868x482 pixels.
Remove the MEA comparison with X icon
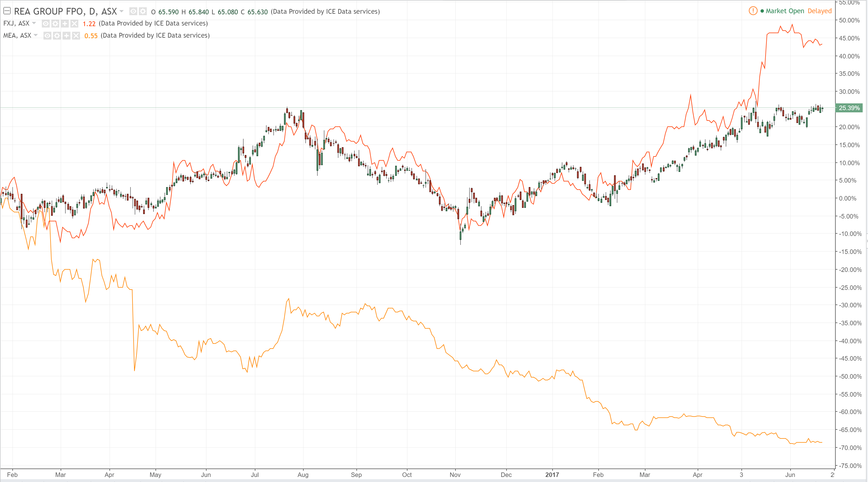76,36
